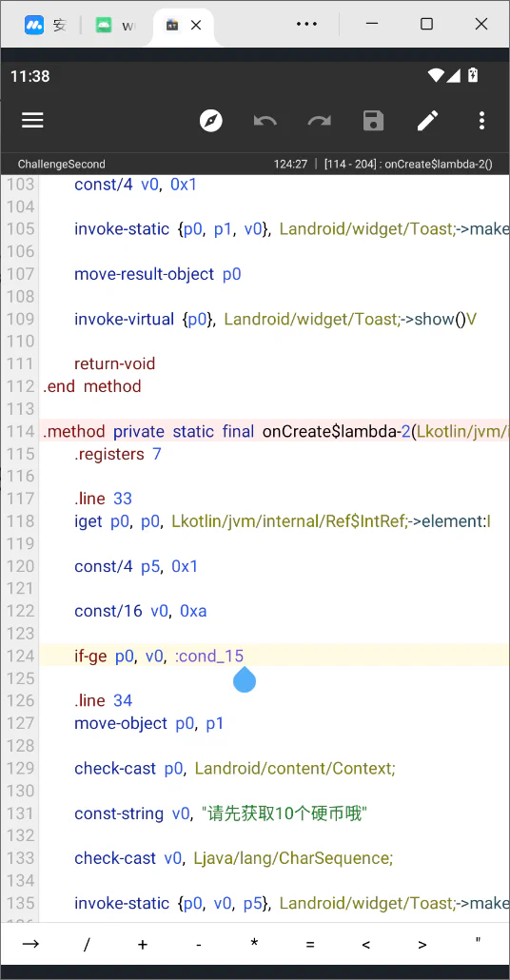The height and width of the screenshot is (980, 510).
Task: Click 'const/4 p5, 0x1' line
Action: pyautogui.click(x=136, y=566)
